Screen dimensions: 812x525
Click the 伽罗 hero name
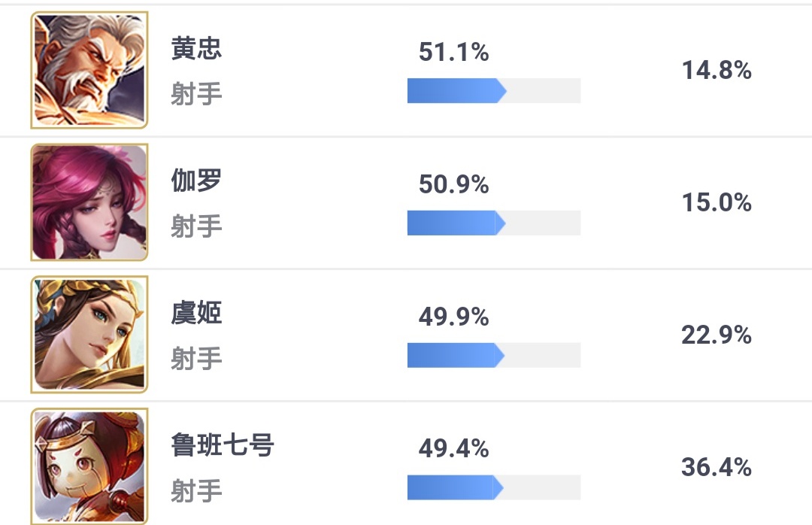pyautogui.click(x=196, y=181)
